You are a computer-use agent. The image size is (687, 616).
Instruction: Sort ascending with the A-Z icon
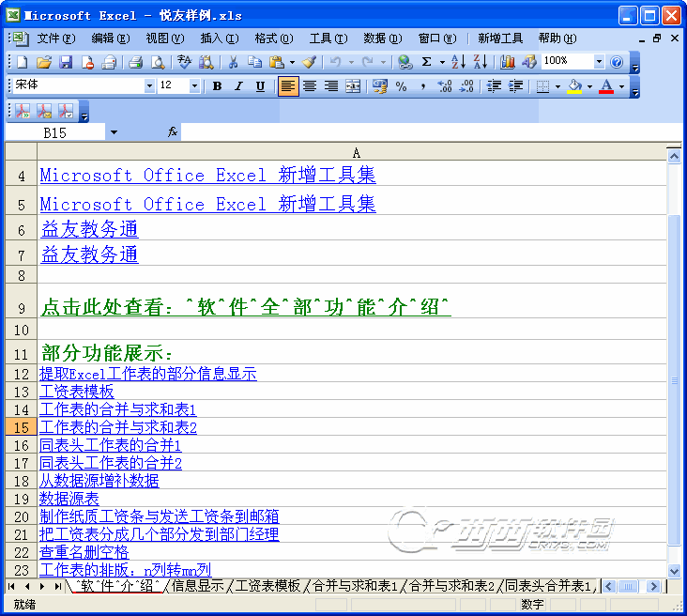coord(458,62)
